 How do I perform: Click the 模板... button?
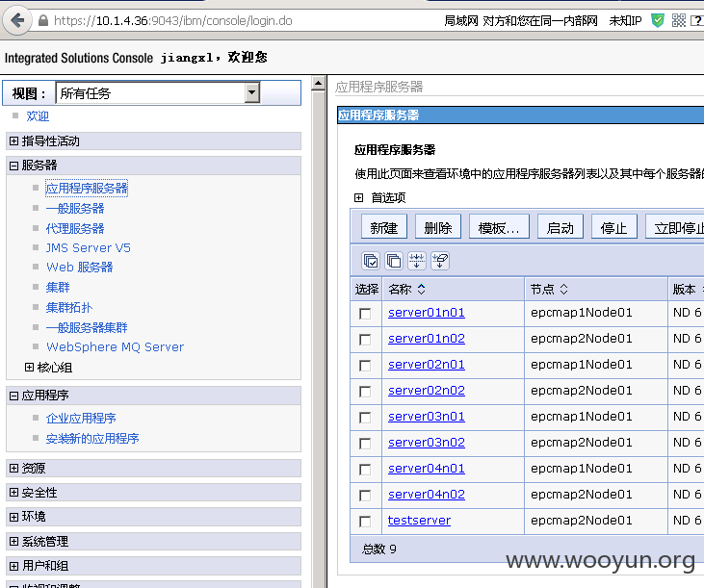point(499,228)
